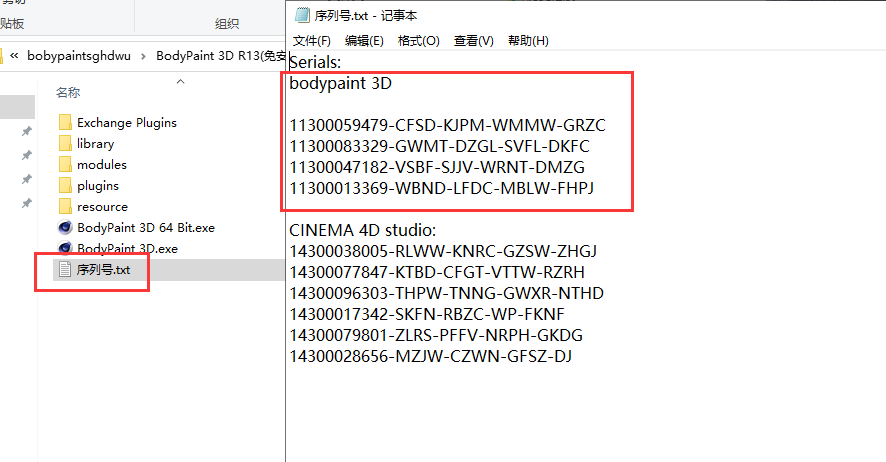Image resolution: width=886 pixels, height=462 pixels.
Task: Click the serial 14300038005-RLWW-KNRC-GZSW-ZHGJ
Action: (x=443, y=251)
